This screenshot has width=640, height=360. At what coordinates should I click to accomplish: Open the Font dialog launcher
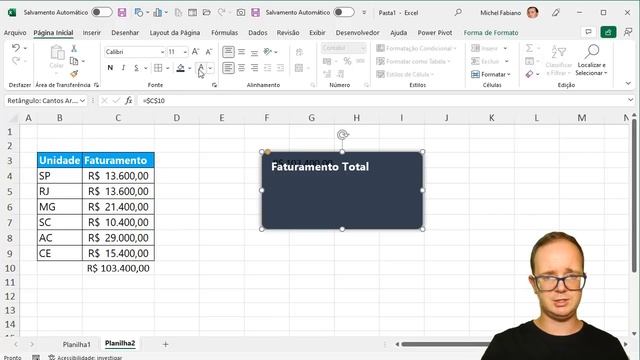point(214,85)
